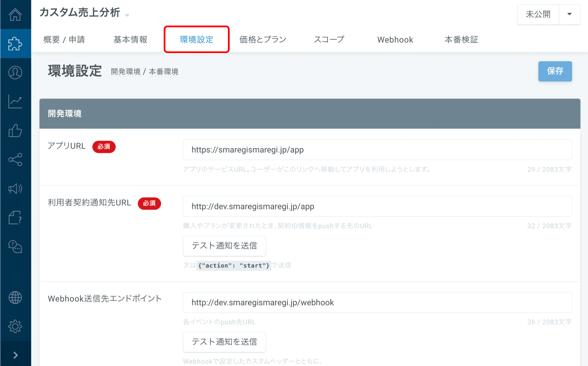Click the home icon in sidebar
The height and width of the screenshot is (366, 588).
pos(15,15)
